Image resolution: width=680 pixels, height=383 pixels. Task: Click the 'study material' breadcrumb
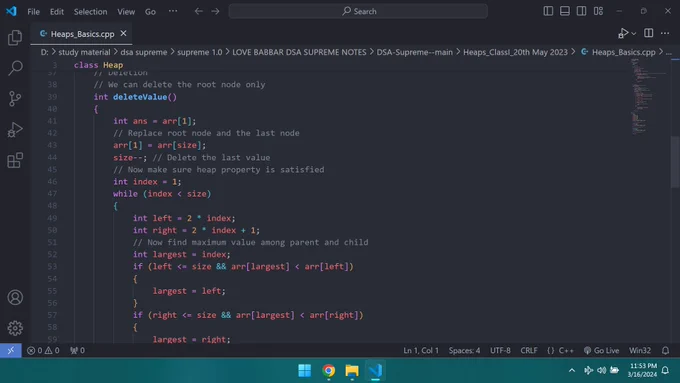84,52
